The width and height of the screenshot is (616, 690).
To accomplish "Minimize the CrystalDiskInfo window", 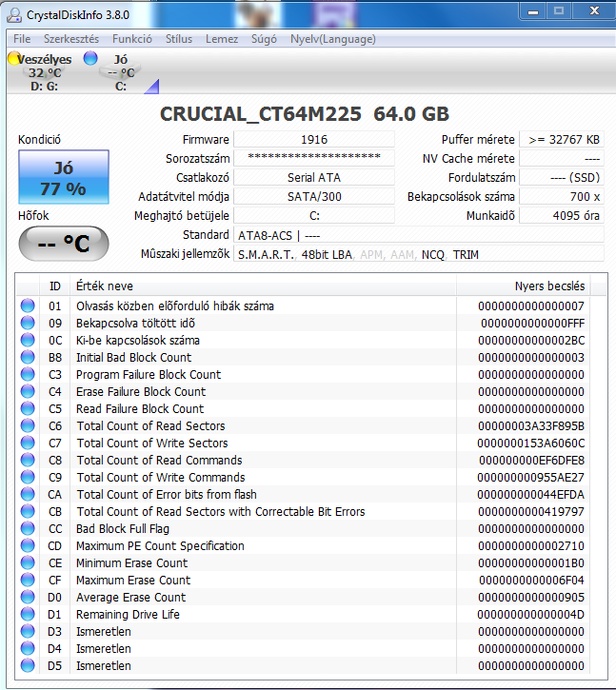I will click(533, 11).
